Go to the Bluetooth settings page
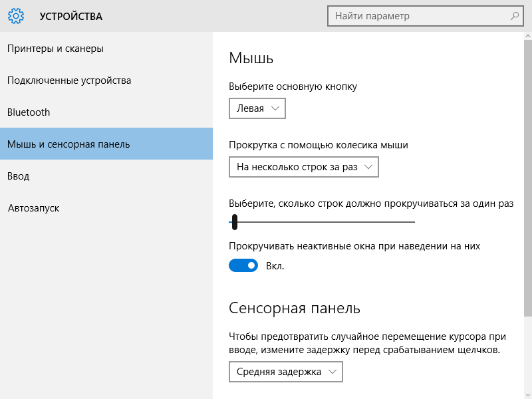Viewport: 532px width, 399px height. 28,112
